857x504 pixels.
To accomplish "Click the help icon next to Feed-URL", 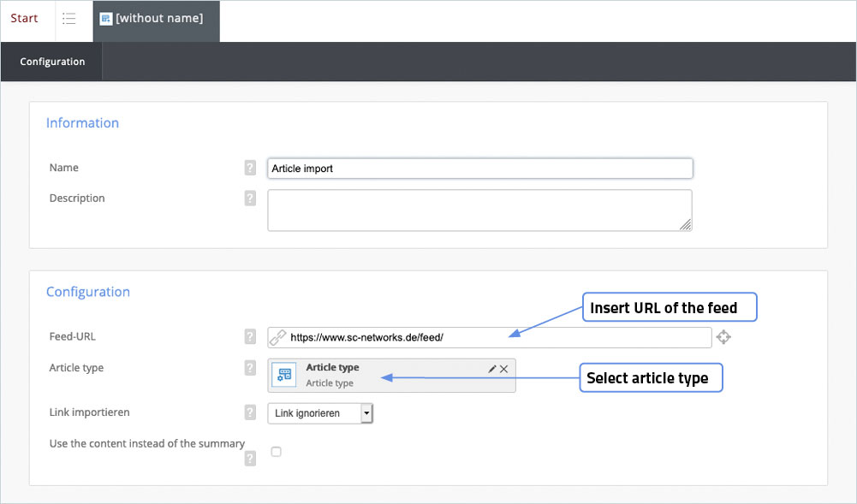I will tap(250, 337).
